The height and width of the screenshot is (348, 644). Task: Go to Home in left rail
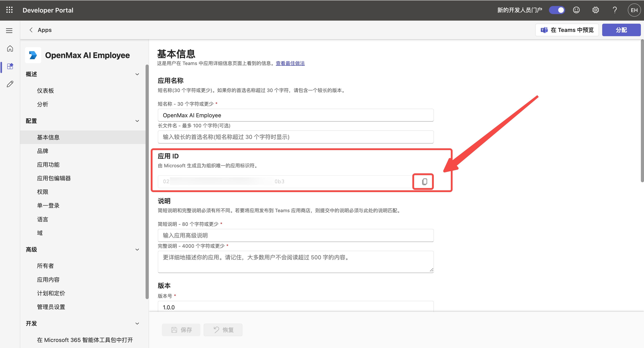click(x=10, y=48)
